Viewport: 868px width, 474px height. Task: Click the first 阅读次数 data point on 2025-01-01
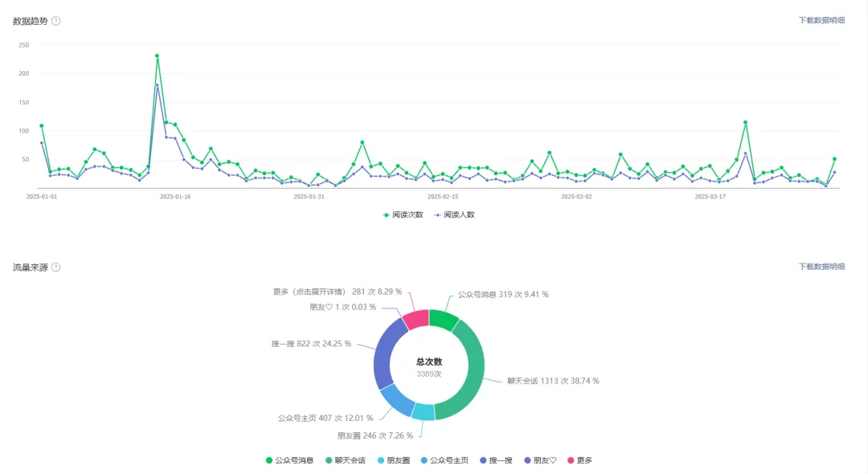(x=42, y=126)
